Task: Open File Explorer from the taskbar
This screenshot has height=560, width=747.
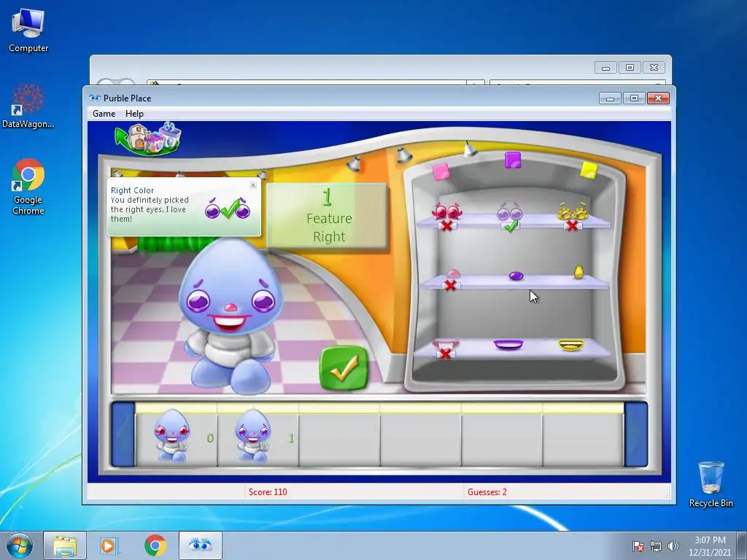Action: (65, 545)
